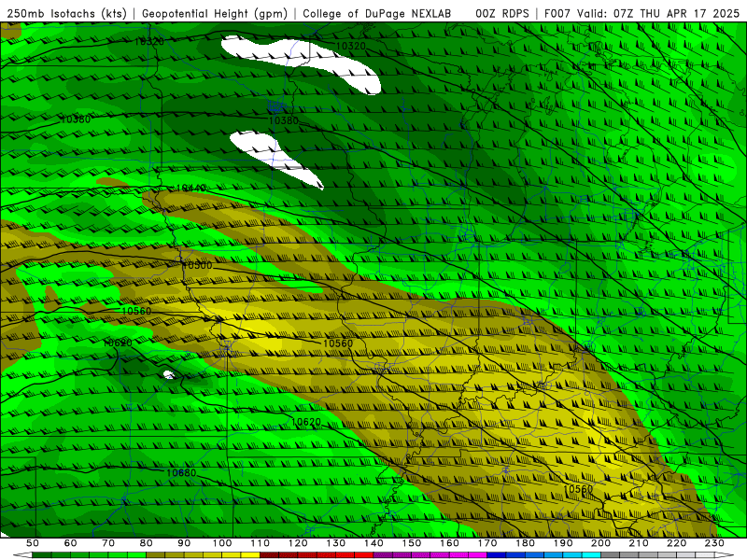The image size is (747, 560).
Task: Click the magenta segment of the color bar
Action: pyautogui.click(x=477, y=555)
